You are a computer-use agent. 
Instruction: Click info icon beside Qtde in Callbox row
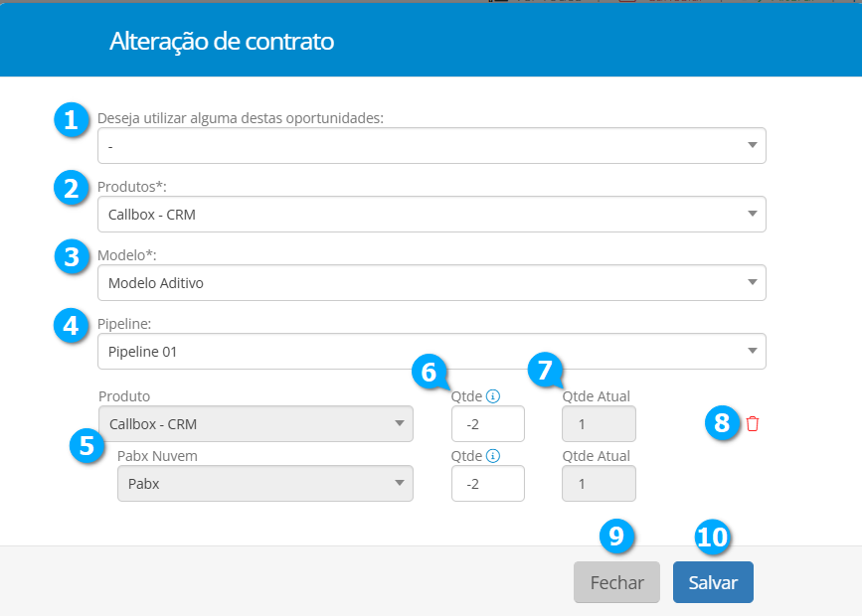click(x=493, y=396)
